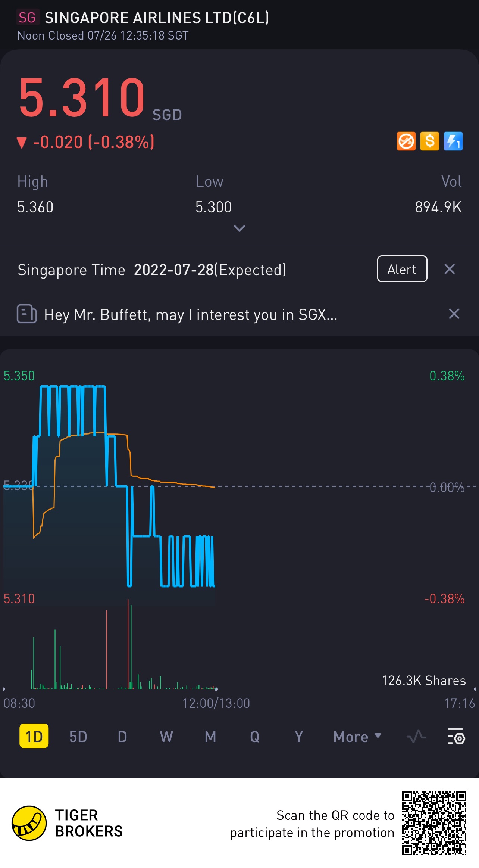Open chart settings list-gear icon
This screenshot has width=479, height=868.
[x=456, y=736]
